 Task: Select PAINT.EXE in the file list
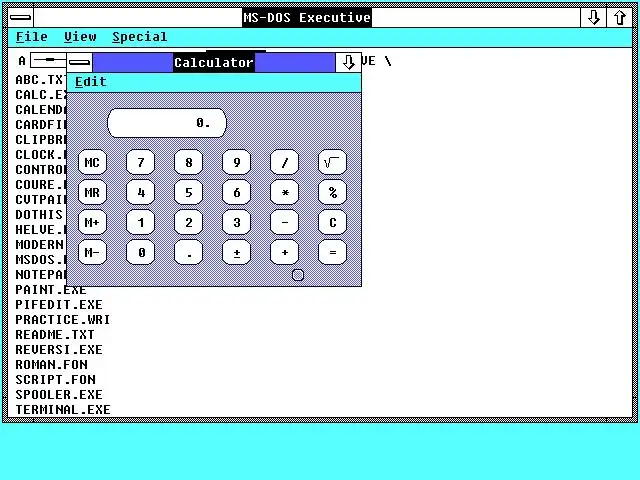[51, 290]
